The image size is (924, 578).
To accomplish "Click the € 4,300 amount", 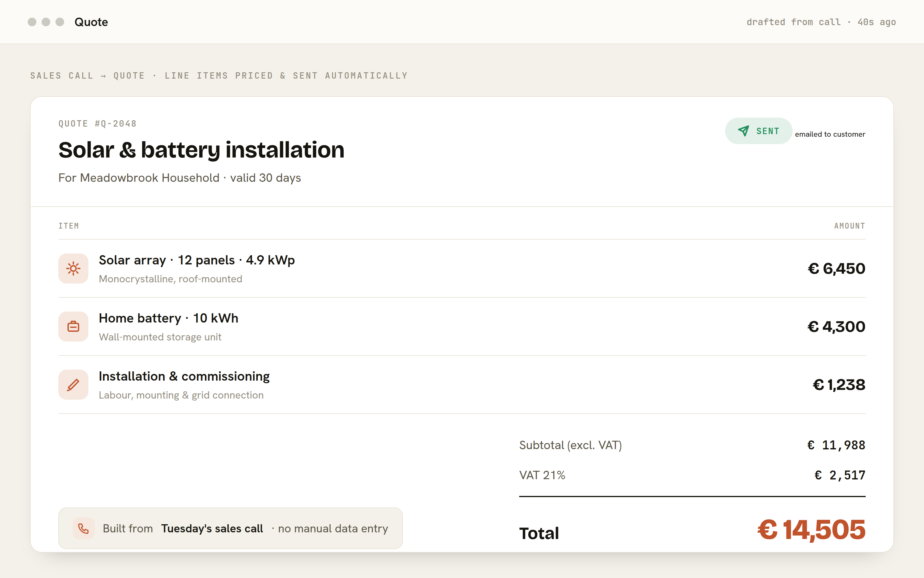I will pyautogui.click(x=836, y=327).
